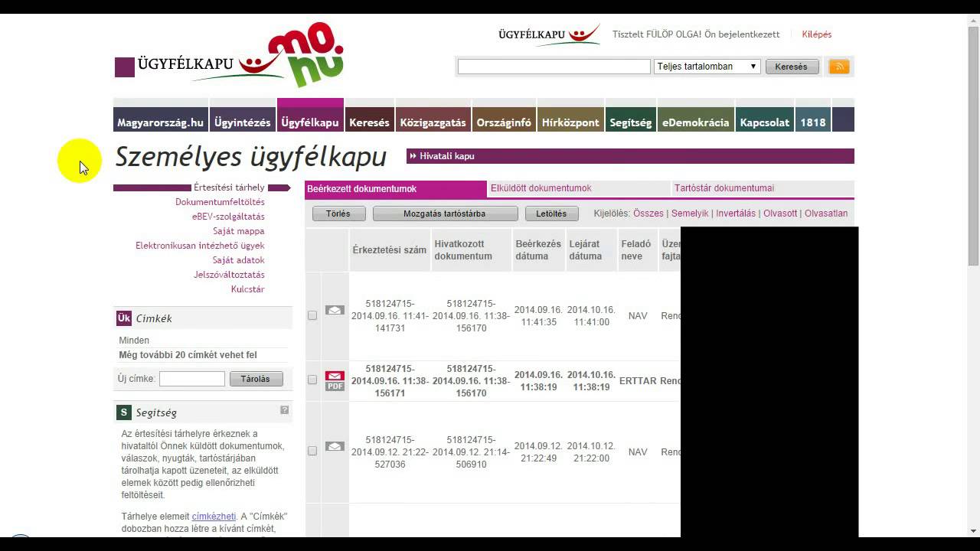
Task: Click the Semelyik selection link
Action: [x=690, y=214]
